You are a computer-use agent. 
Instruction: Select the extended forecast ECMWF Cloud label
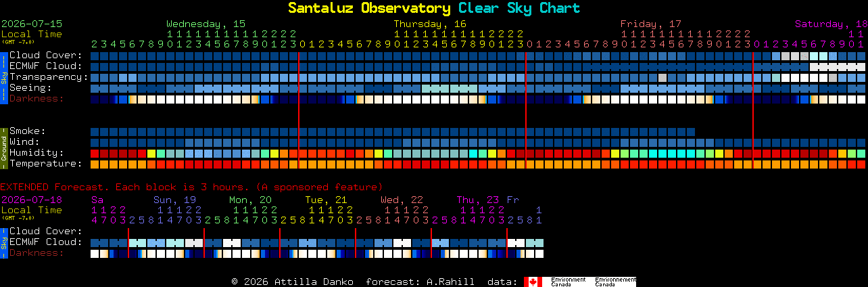coord(45,242)
